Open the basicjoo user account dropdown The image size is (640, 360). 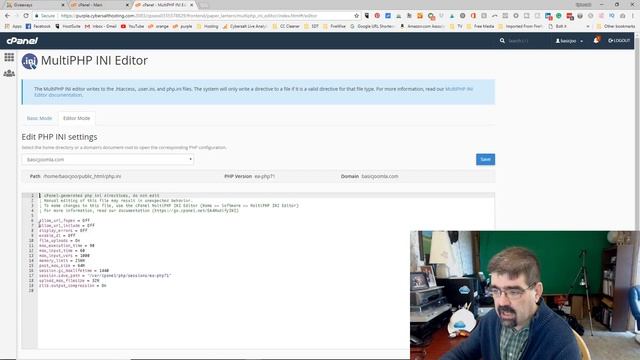[569, 41]
